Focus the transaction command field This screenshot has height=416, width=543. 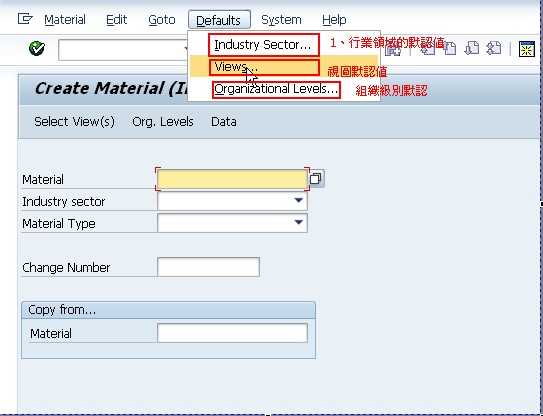pyautogui.click(x=123, y=50)
